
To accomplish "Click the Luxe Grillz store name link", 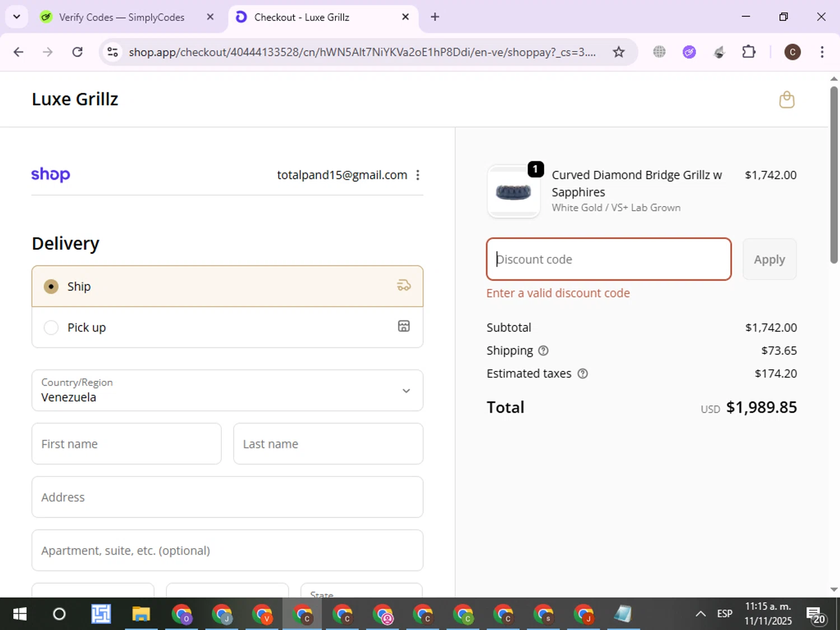I will pos(75,99).
